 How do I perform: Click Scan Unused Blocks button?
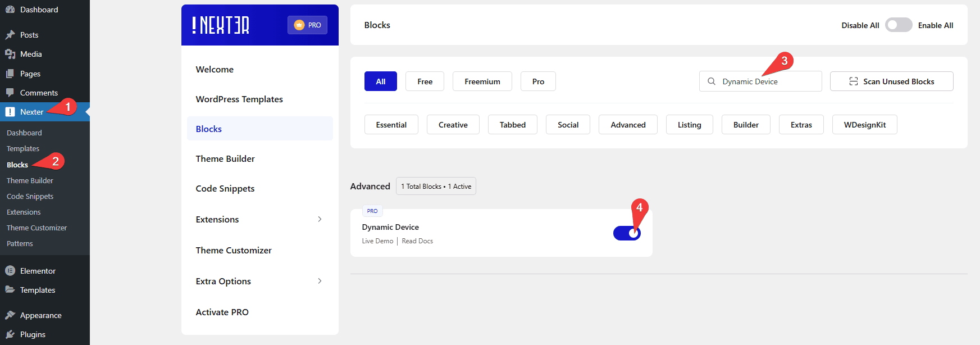[x=891, y=81]
